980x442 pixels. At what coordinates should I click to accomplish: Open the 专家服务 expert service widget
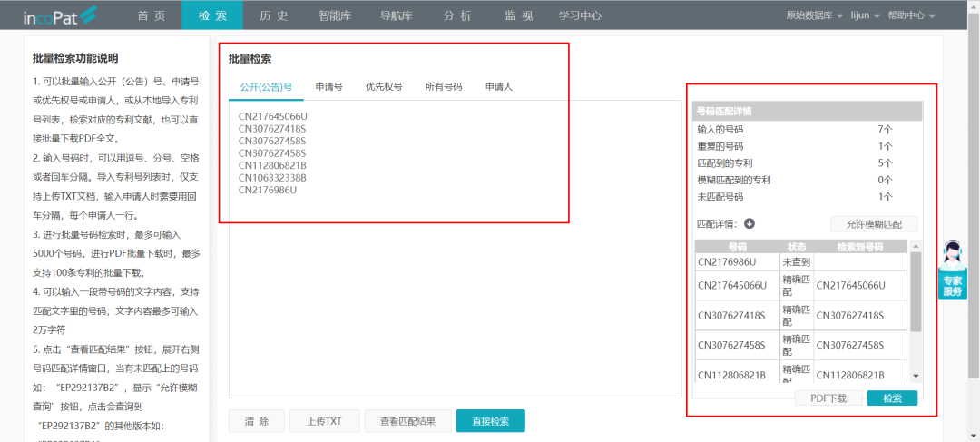pyautogui.click(x=952, y=270)
